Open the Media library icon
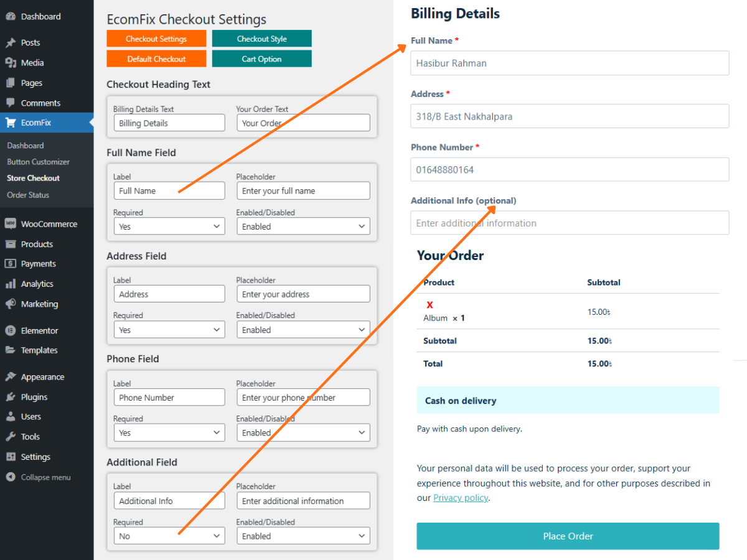 coord(11,63)
